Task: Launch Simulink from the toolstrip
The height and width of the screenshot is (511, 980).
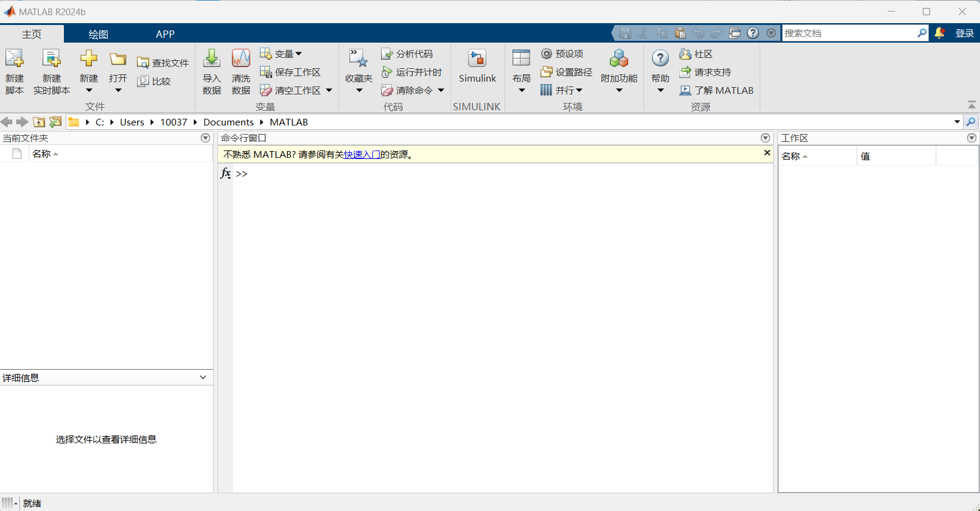Action: pyautogui.click(x=477, y=66)
